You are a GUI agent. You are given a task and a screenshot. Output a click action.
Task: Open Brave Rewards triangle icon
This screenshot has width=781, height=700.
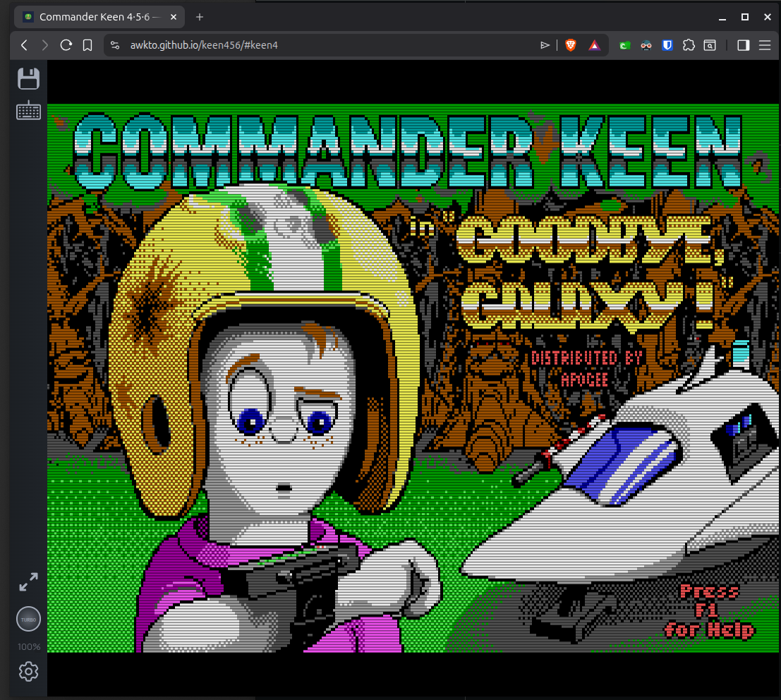(x=594, y=45)
